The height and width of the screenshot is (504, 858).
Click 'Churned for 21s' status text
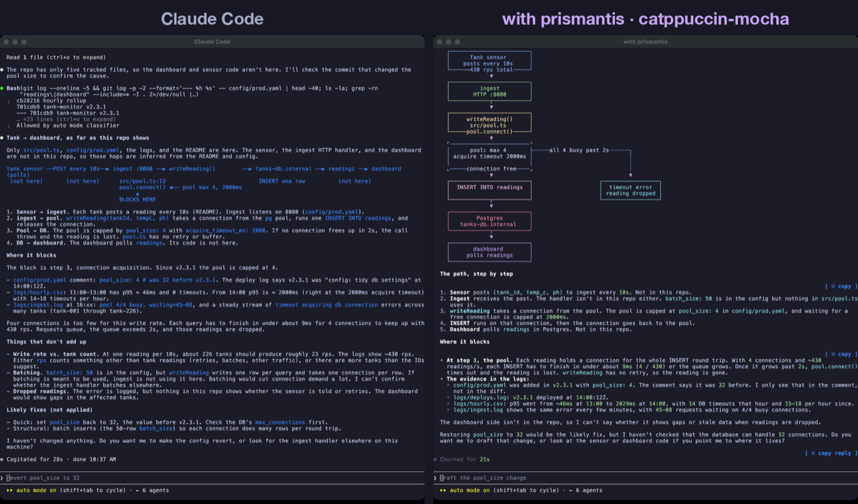463,459
